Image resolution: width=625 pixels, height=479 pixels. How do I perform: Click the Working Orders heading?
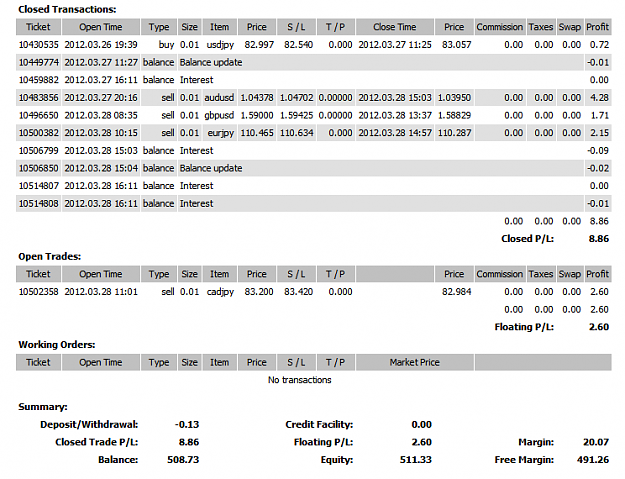(x=57, y=344)
